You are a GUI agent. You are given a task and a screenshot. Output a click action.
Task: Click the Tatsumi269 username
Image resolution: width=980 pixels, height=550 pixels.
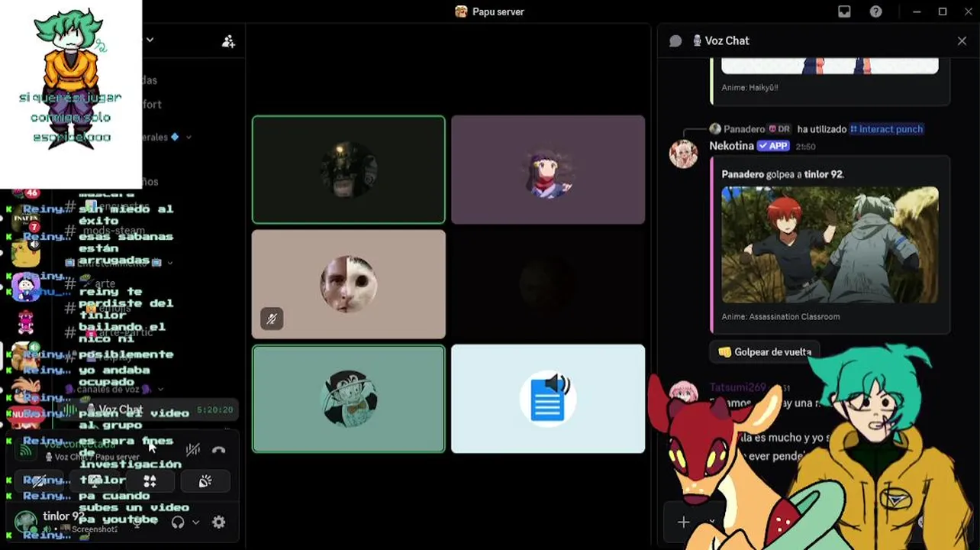tap(737, 387)
